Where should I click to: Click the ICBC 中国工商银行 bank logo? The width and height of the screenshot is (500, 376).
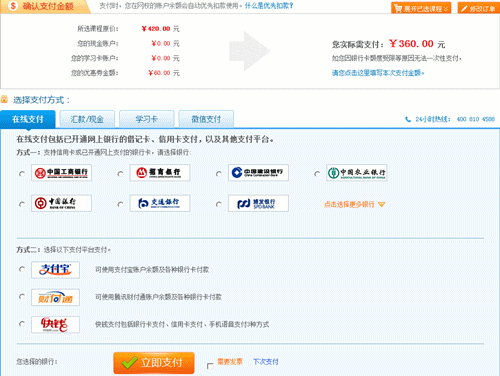pos(61,173)
